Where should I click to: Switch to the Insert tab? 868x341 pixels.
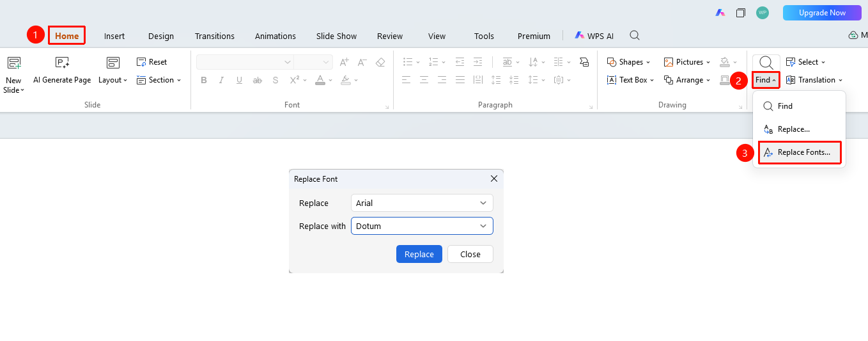point(114,36)
